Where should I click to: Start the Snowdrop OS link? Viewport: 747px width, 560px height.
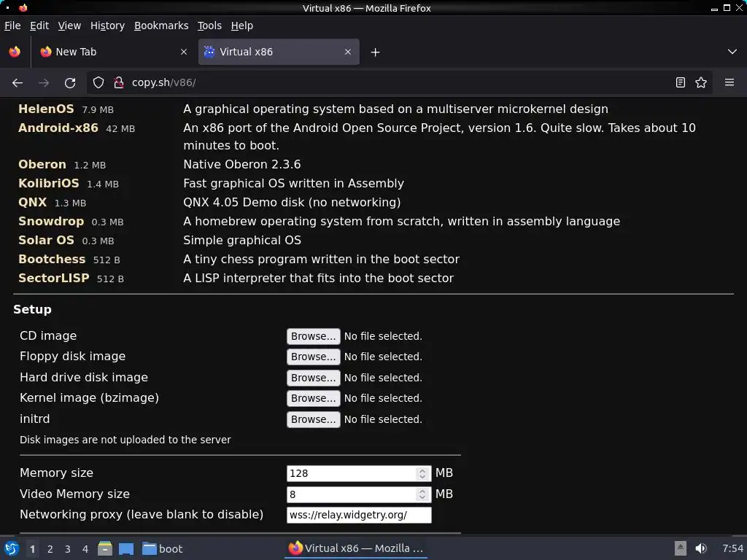[51, 222]
